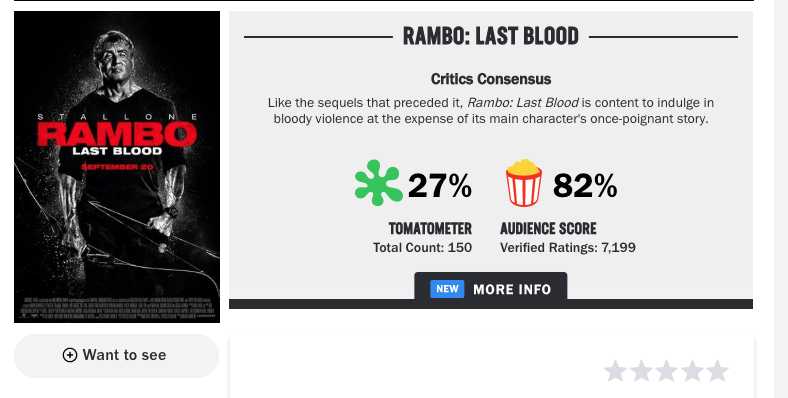Click the popcorn bucket audience icon
Viewport: 788px width, 398px height.
524,183
